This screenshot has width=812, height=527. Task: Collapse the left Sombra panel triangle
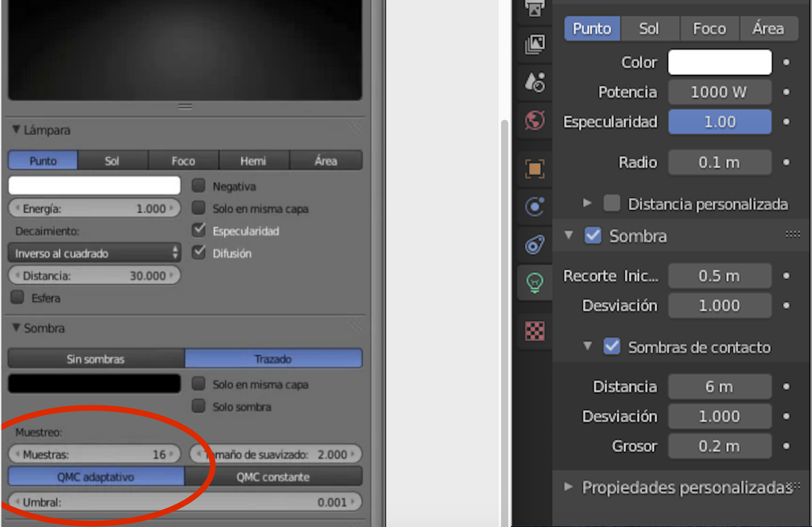click(16, 328)
